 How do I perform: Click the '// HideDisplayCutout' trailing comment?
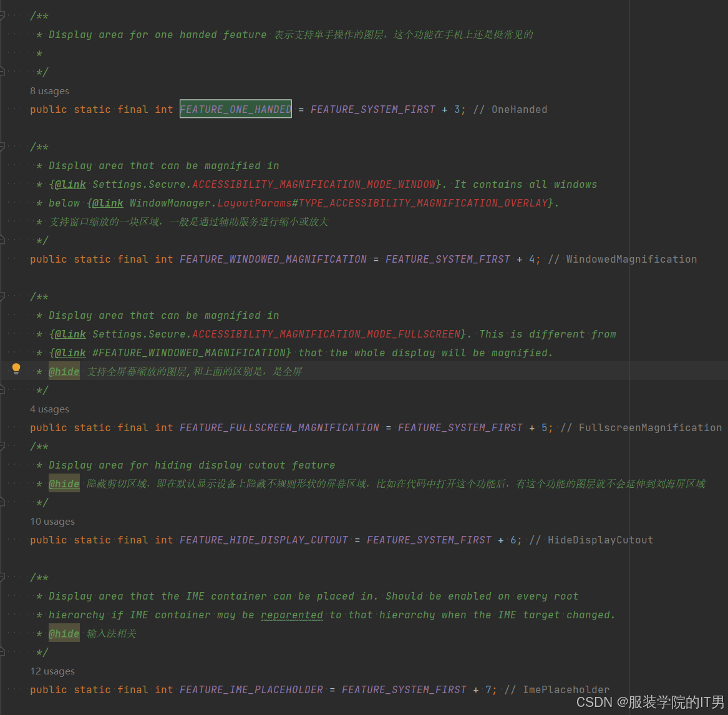tap(591, 540)
